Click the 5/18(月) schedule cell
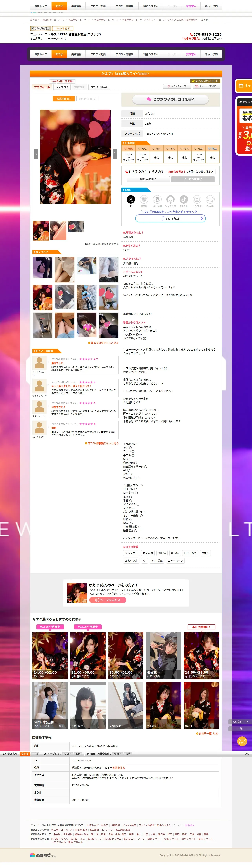252x868 pixels. (x=143, y=148)
